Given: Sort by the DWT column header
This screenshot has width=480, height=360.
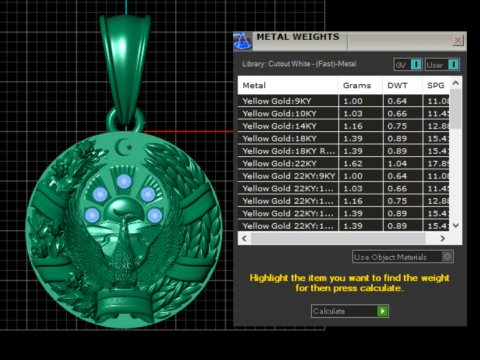Looking at the screenshot, I should pyautogui.click(x=402, y=85).
